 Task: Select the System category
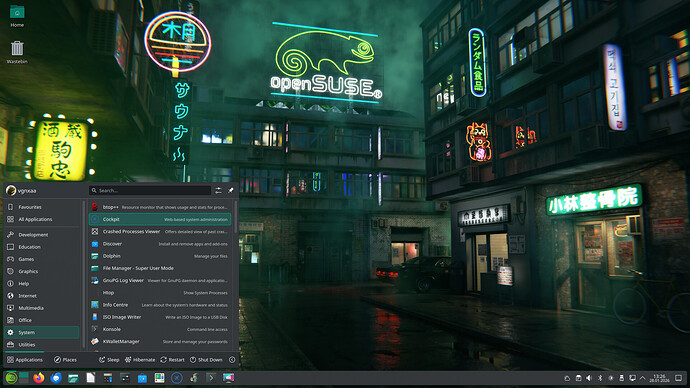click(x=42, y=333)
